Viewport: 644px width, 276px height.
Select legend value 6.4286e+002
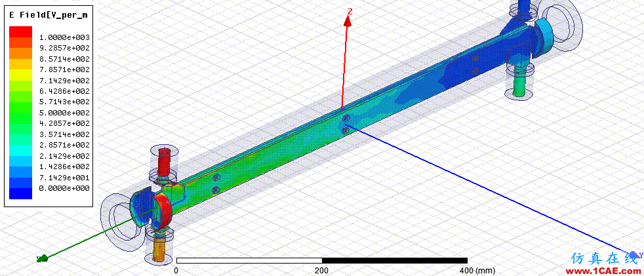64,91
